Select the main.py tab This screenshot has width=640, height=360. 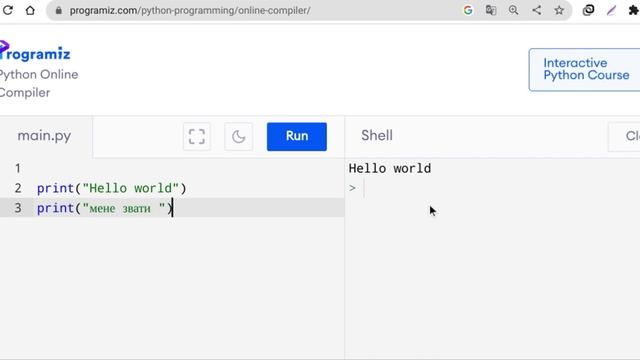pyautogui.click(x=44, y=136)
